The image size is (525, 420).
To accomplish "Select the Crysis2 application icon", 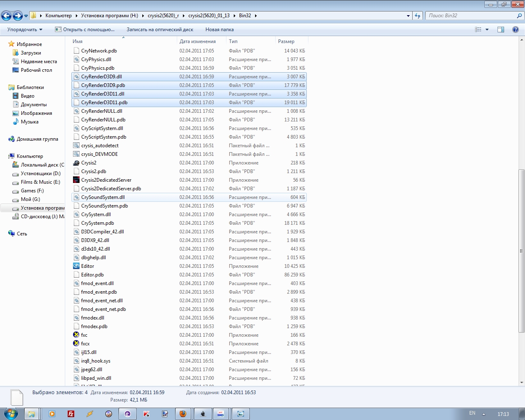I will [x=76, y=163].
